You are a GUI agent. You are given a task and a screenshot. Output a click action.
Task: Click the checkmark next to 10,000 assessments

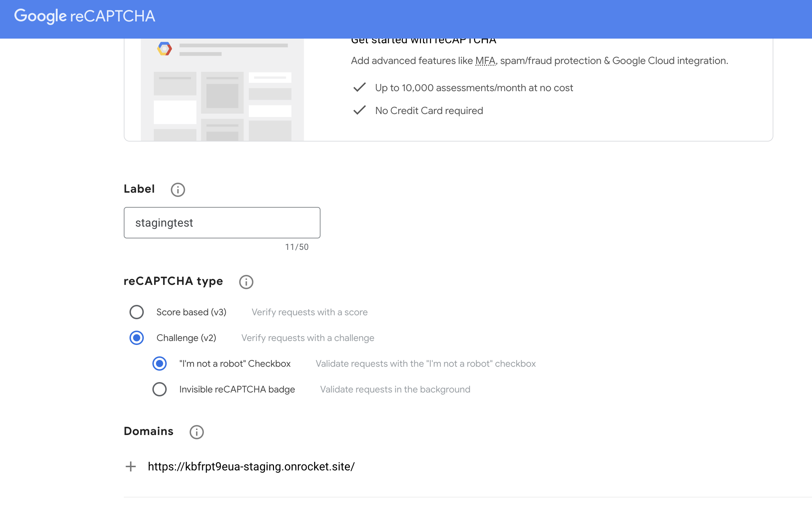click(x=359, y=88)
